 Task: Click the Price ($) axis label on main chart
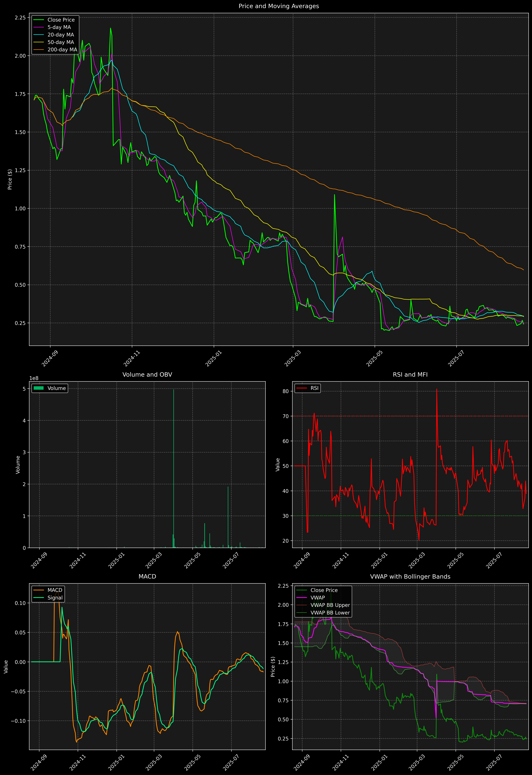(10, 179)
